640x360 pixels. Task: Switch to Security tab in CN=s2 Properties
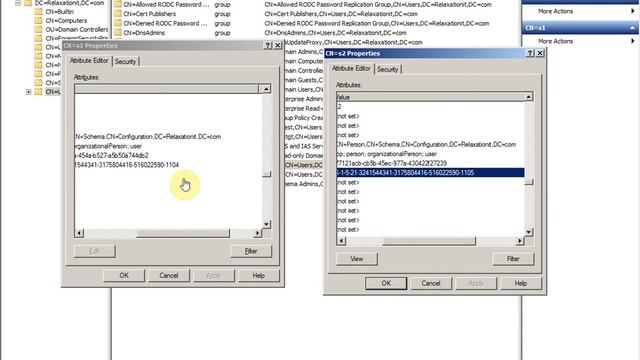pyautogui.click(x=387, y=69)
